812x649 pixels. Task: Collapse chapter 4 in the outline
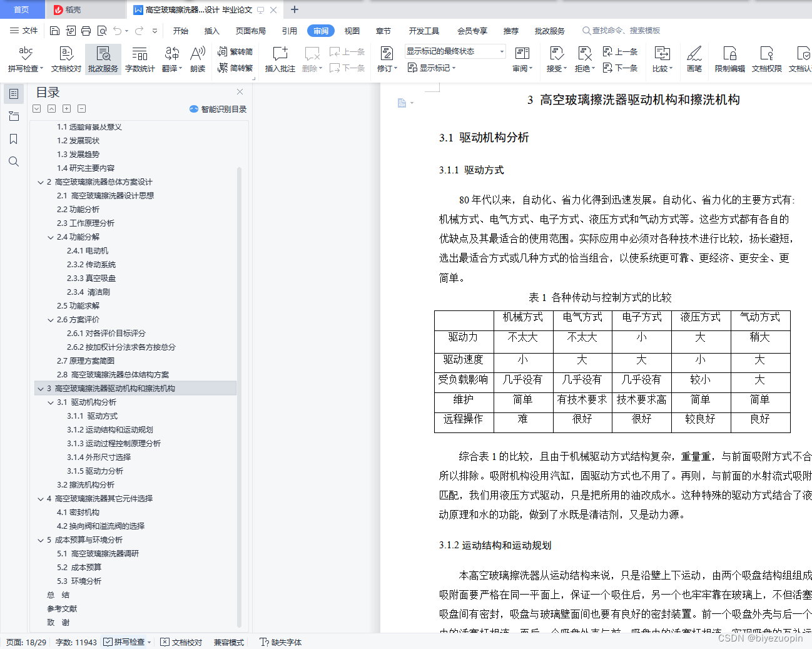41,499
